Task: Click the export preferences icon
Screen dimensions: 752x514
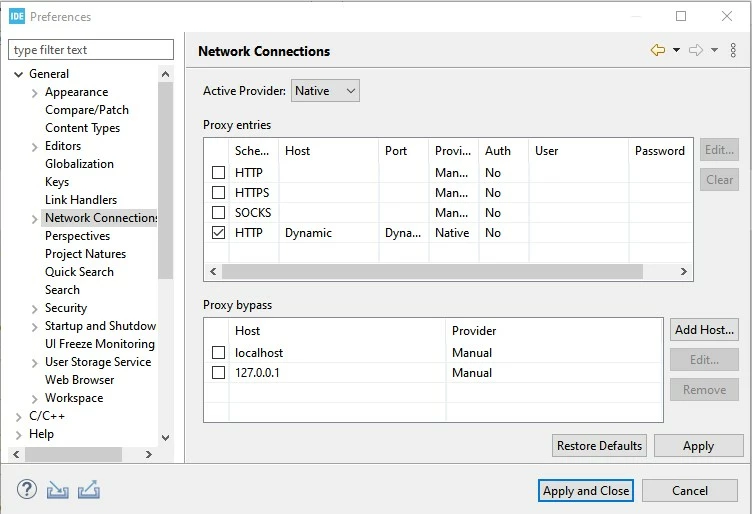Action: [x=89, y=490]
